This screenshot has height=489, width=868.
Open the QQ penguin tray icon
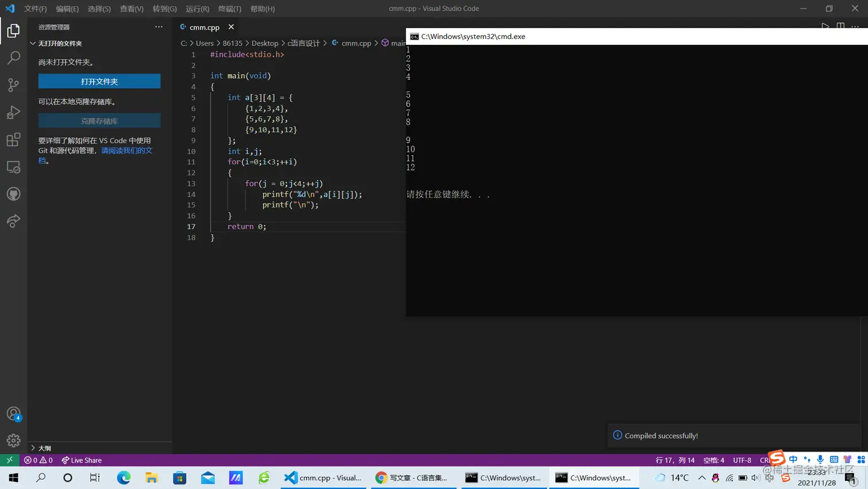tap(715, 478)
